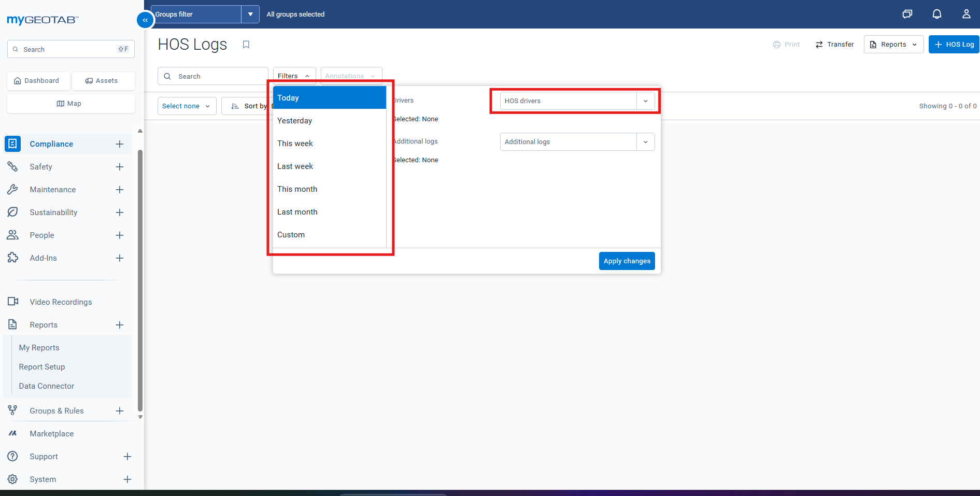Click the Groups & Rules icon
Image resolution: width=980 pixels, height=496 pixels.
click(12, 410)
